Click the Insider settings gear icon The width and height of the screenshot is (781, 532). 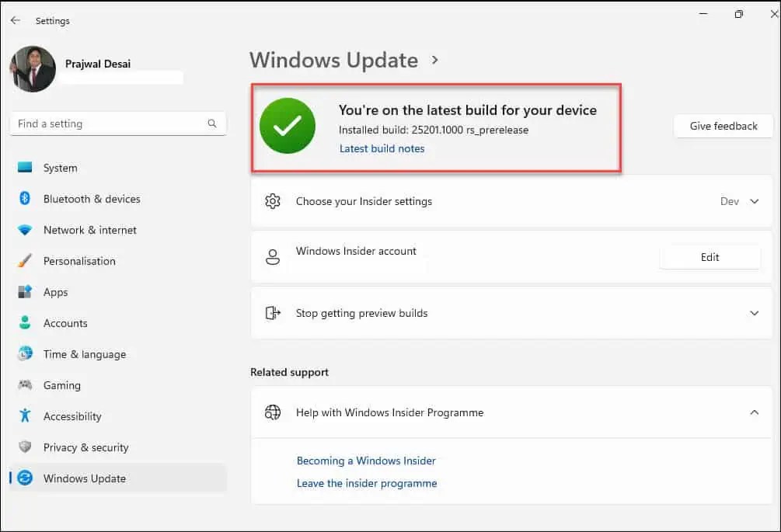pyautogui.click(x=273, y=201)
